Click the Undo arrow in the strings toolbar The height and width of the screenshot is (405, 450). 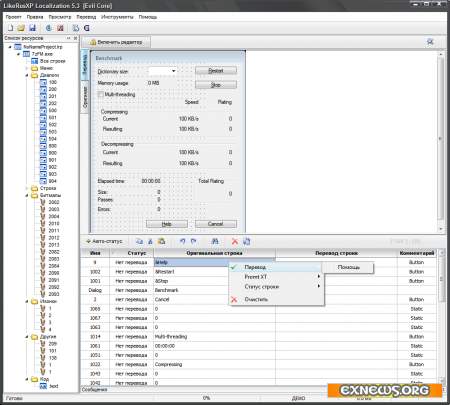[x=182, y=241]
